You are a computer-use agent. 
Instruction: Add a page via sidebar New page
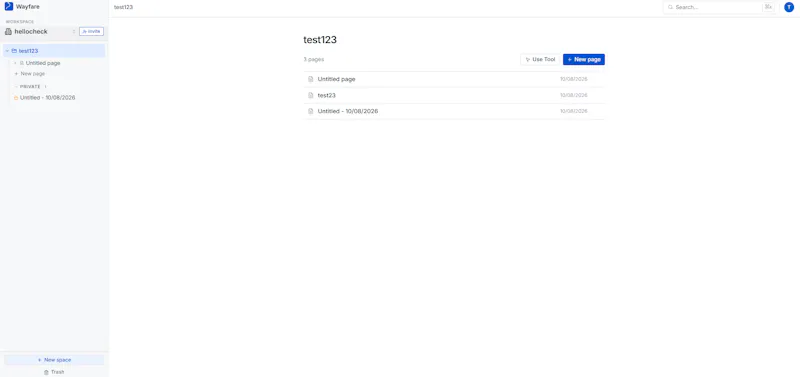30,74
